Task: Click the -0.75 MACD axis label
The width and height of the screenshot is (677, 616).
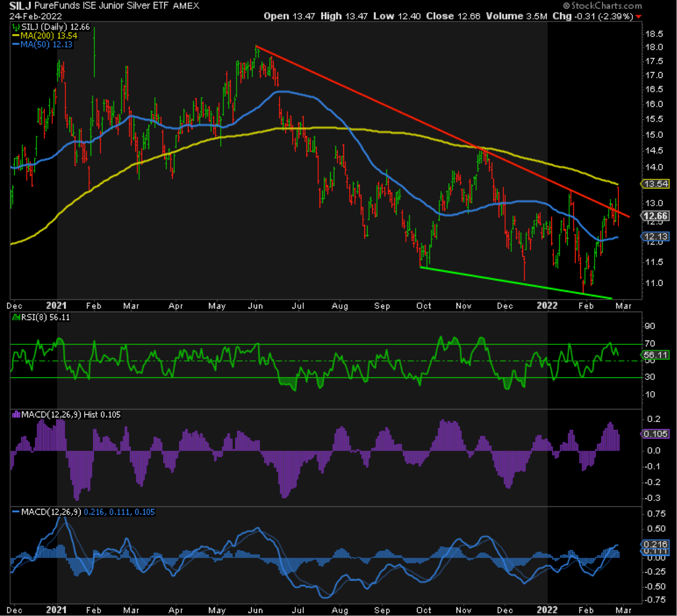Action: coord(655,600)
